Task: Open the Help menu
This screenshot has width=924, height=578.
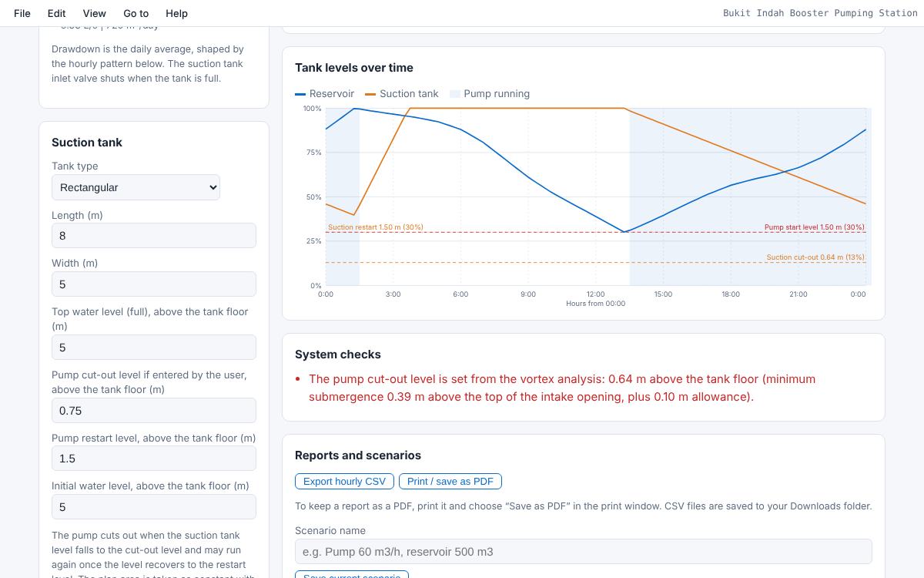Action: (176, 13)
